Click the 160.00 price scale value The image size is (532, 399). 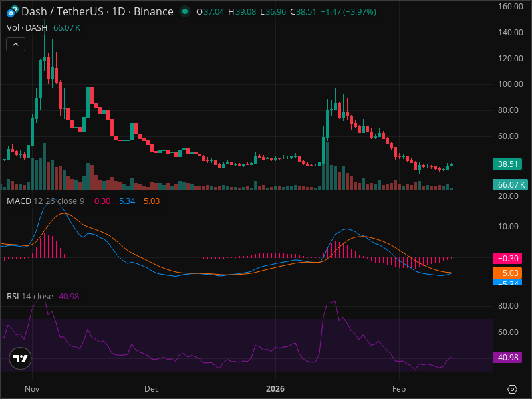click(510, 7)
